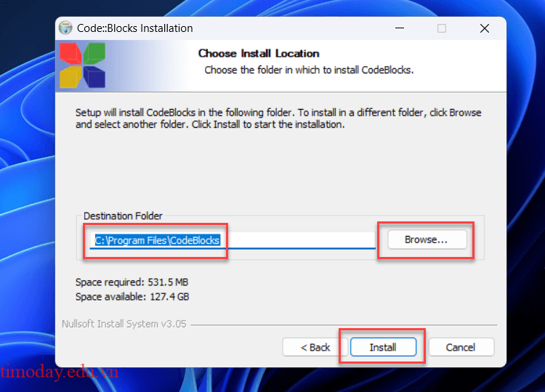
Task: Click the Code::Blocks Installation title text
Action: (x=135, y=28)
